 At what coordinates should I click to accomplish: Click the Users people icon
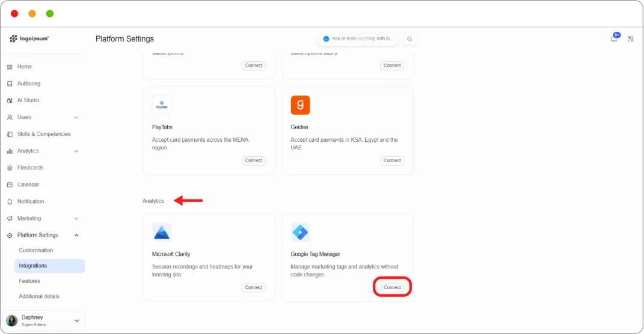pyautogui.click(x=10, y=117)
